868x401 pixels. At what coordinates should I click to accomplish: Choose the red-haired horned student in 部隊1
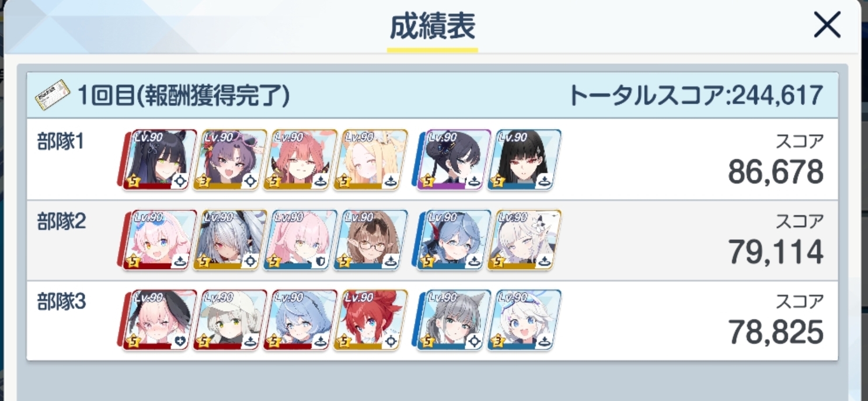tap(300, 160)
